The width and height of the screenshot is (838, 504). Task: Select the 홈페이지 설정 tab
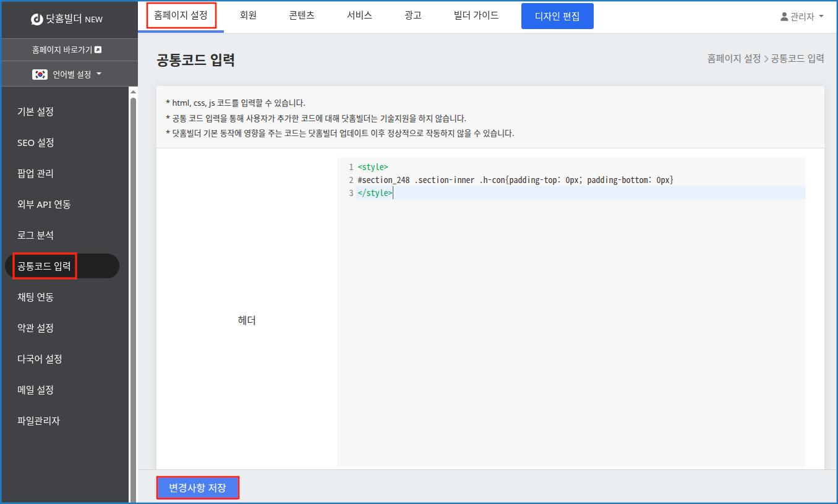[181, 15]
